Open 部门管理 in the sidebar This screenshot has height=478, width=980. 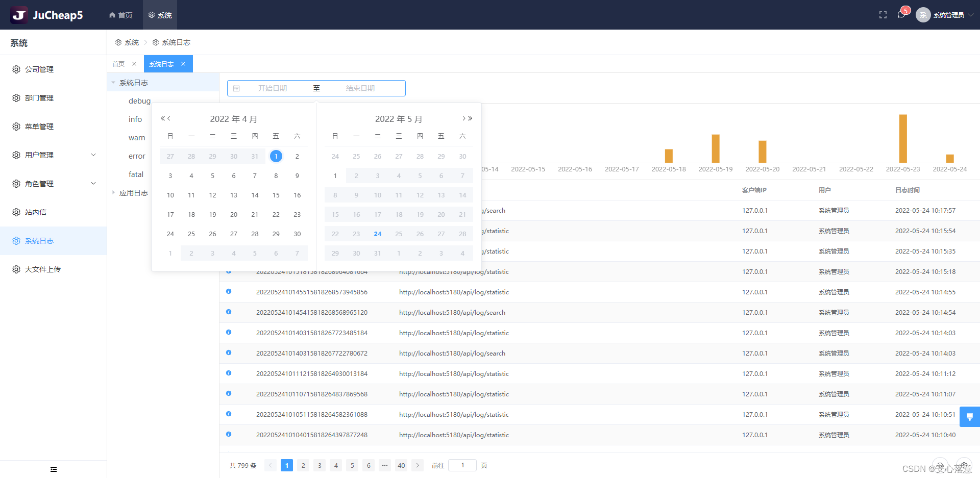(53, 98)
